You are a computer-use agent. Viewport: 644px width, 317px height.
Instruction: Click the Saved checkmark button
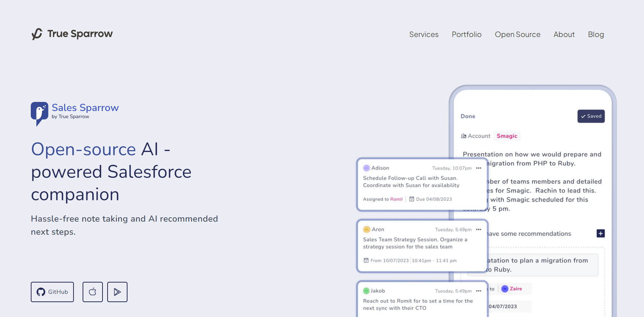591,116
